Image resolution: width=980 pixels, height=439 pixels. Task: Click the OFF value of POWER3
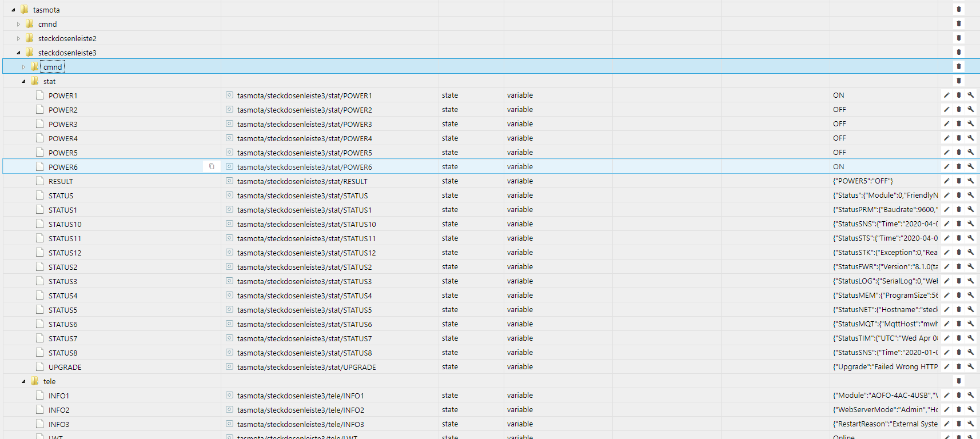pyautogui.click(x=839, y=124)
